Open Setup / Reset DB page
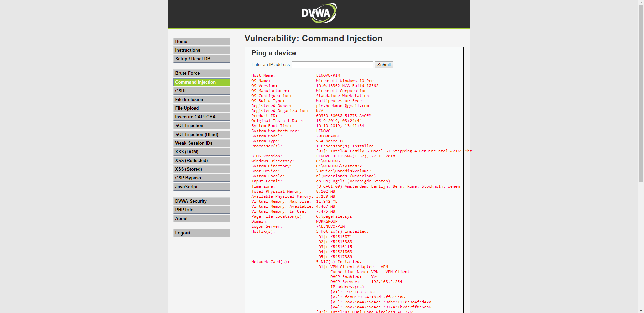Viewport: 644px width, 313px height. tap(202, 59)
